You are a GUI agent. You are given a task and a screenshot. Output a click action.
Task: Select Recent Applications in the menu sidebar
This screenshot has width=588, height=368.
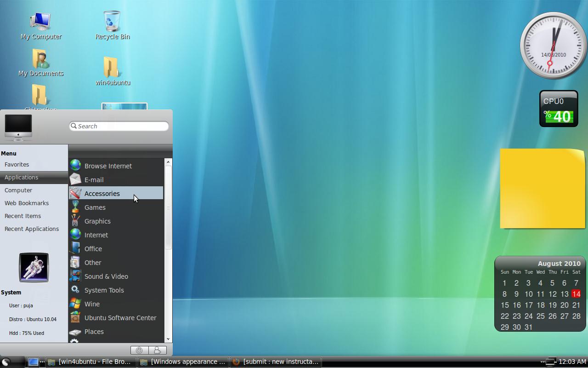(x=32, y=229)
